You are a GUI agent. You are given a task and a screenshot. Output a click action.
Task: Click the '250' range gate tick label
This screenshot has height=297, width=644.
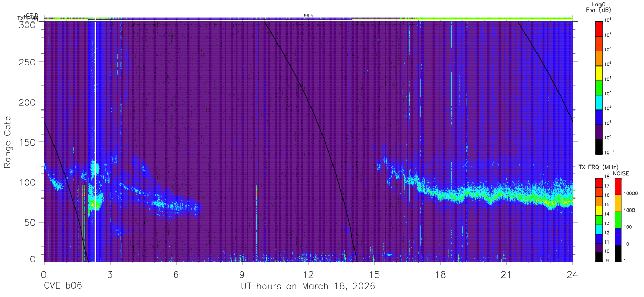coord(28,62)
